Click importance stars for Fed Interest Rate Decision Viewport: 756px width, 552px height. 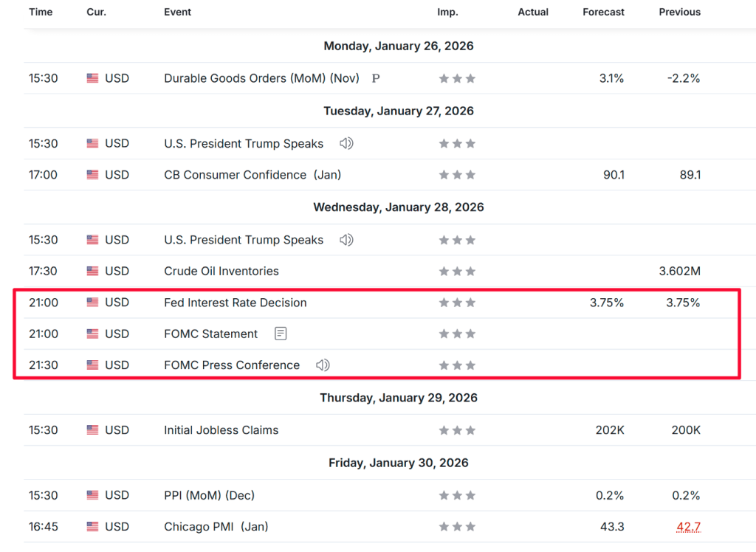457,303
